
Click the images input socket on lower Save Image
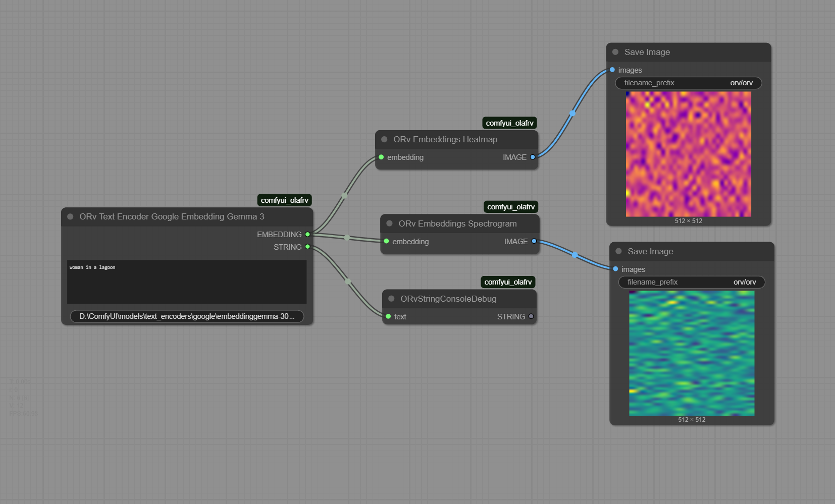[x=615, y=269]
